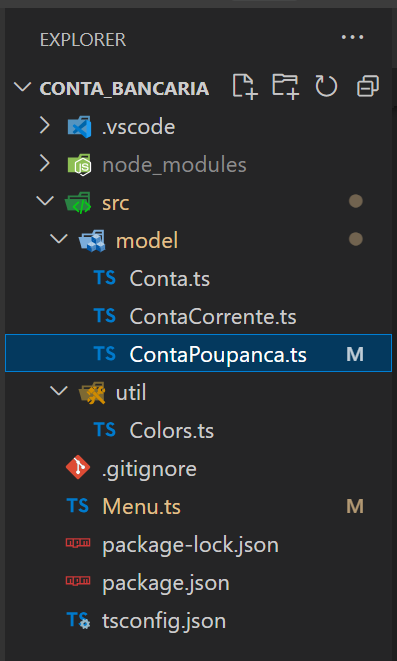This screenshot has height=661, width=397.
Task: Click the New Folder icon
Action: coord(285,87)
